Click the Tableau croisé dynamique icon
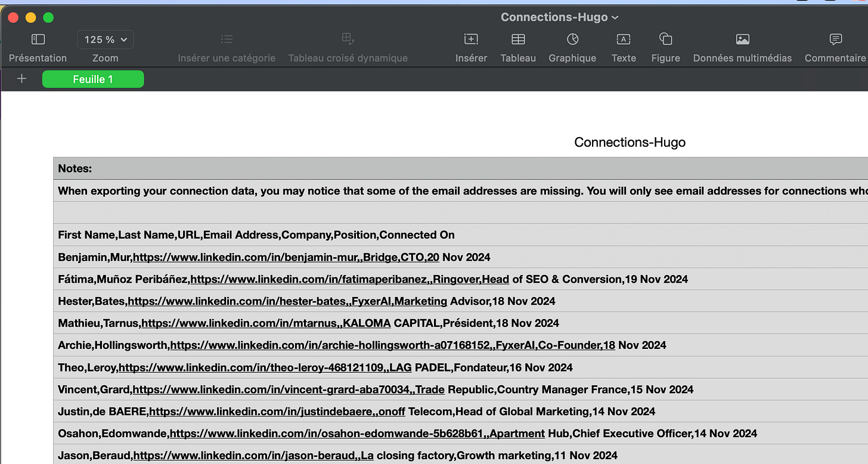The image size is (868, 464). [348, 39]
